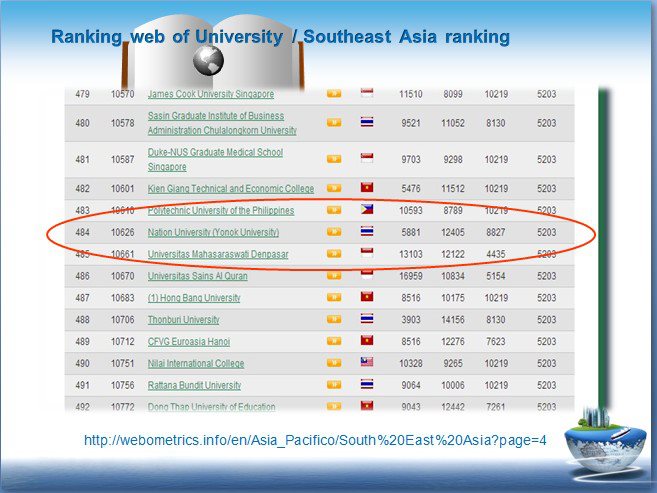The width and height of the screenshot is (657, 493).
Task: Open Nation University (Yonok University) link
Action: pyautogui.click(x=213, y=232)
